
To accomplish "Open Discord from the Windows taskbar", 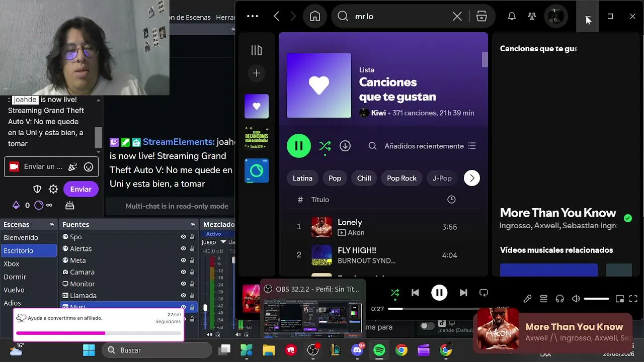I will pyautogui.click(x=357, y=350).
